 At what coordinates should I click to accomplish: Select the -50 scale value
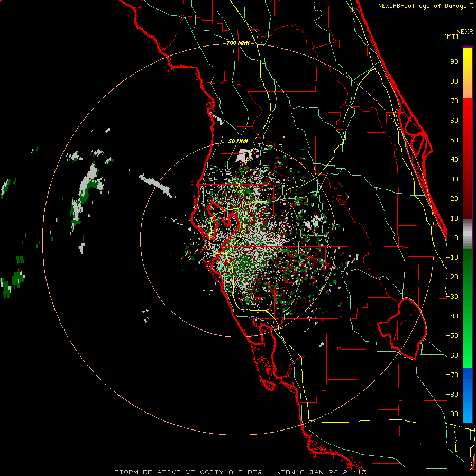(452, 336)
